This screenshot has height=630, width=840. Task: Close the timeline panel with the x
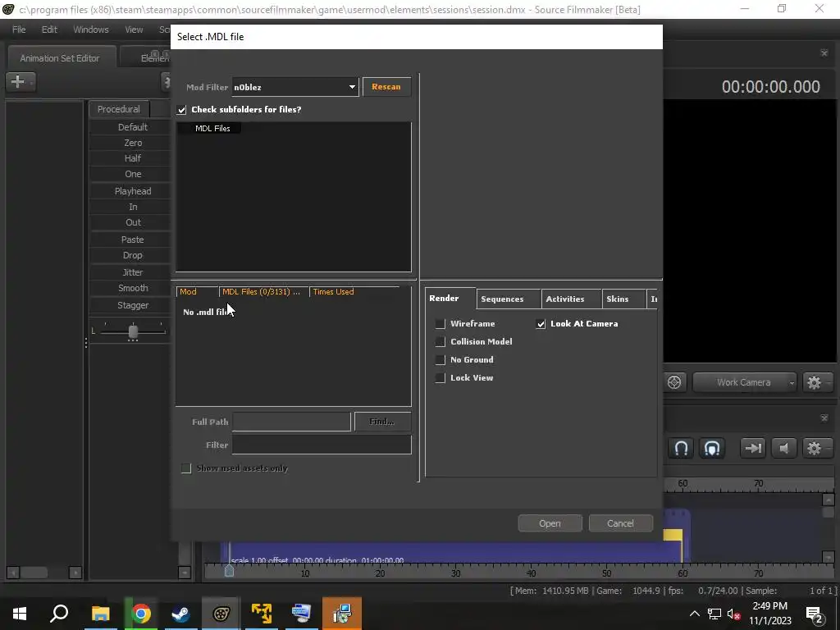click(x=824, y=418)
